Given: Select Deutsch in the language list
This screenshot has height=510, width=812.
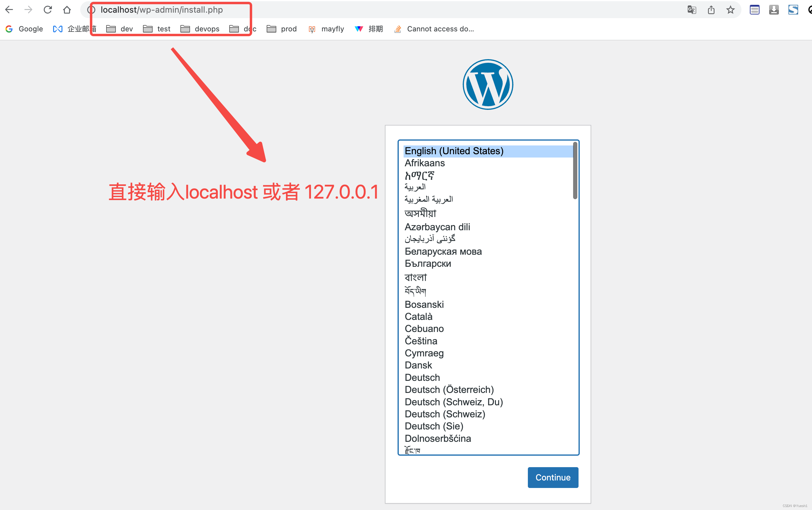Looking at the screenshot, I should (x=488, y=378).
